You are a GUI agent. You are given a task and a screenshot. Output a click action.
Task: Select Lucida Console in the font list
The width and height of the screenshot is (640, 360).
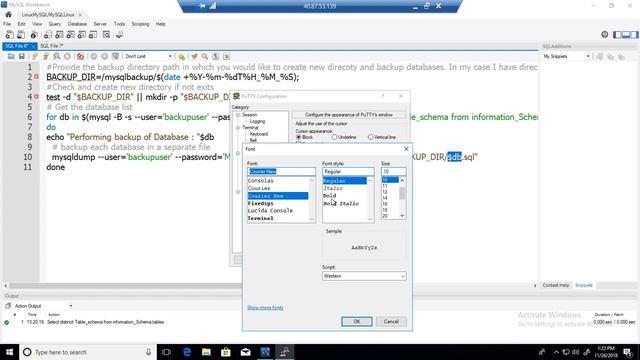click(x=270, y=211)
